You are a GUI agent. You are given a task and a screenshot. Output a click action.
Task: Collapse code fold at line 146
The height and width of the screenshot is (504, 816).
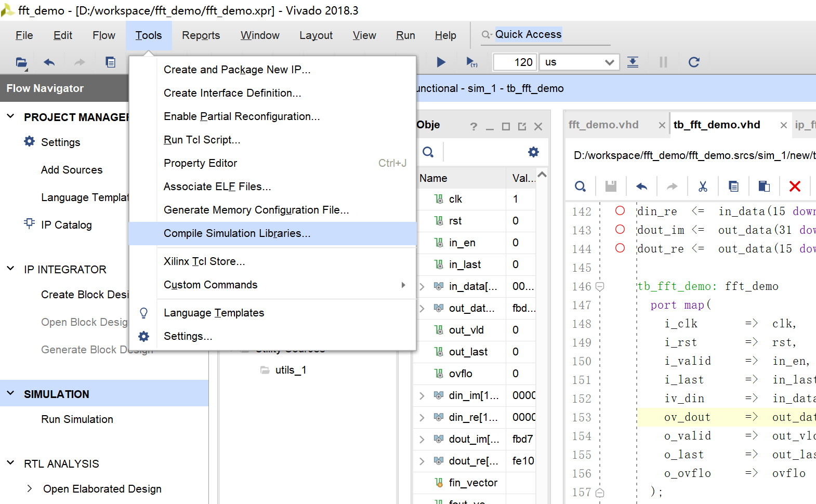[600, 286]
